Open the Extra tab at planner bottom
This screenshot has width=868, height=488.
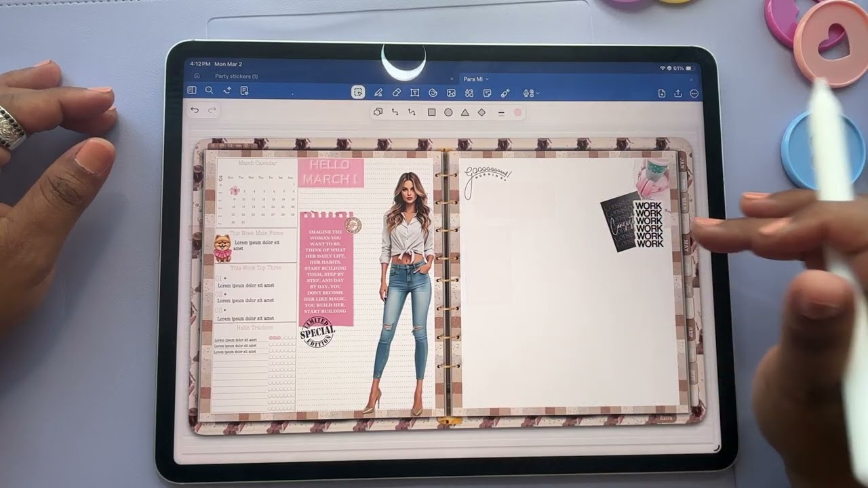[665, 419]
